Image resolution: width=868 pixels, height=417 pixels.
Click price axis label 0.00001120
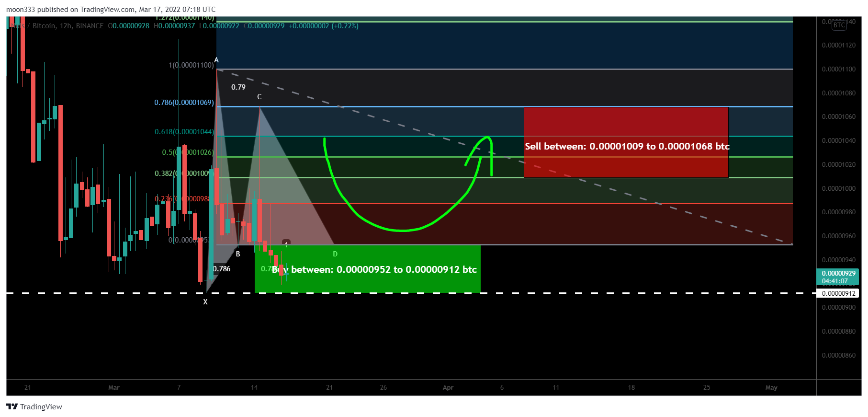point(839,46)
